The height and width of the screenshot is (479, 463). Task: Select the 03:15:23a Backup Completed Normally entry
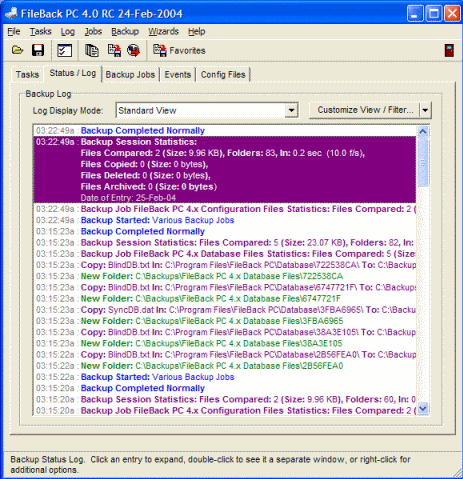(x=225, y=231)
